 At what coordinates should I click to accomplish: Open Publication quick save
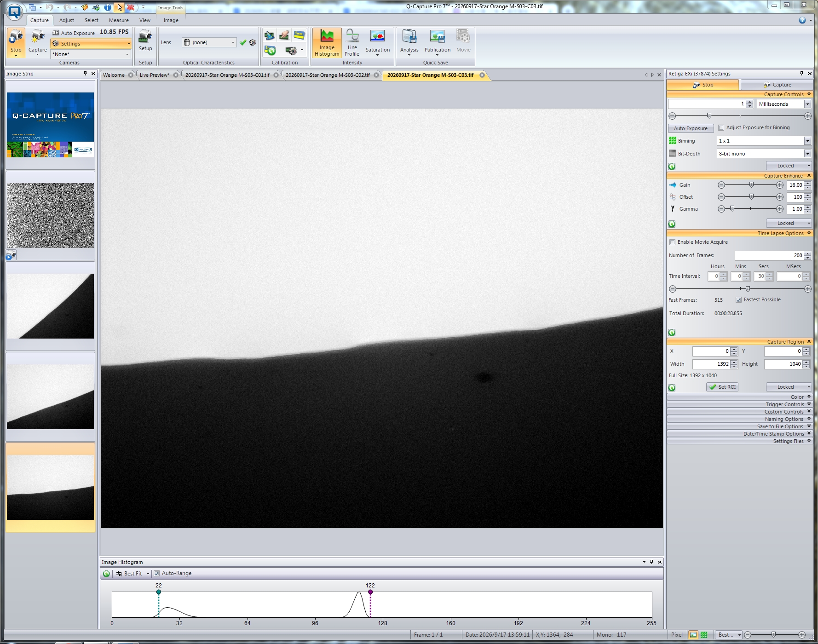pyautogui.click(x=437, y=43)
